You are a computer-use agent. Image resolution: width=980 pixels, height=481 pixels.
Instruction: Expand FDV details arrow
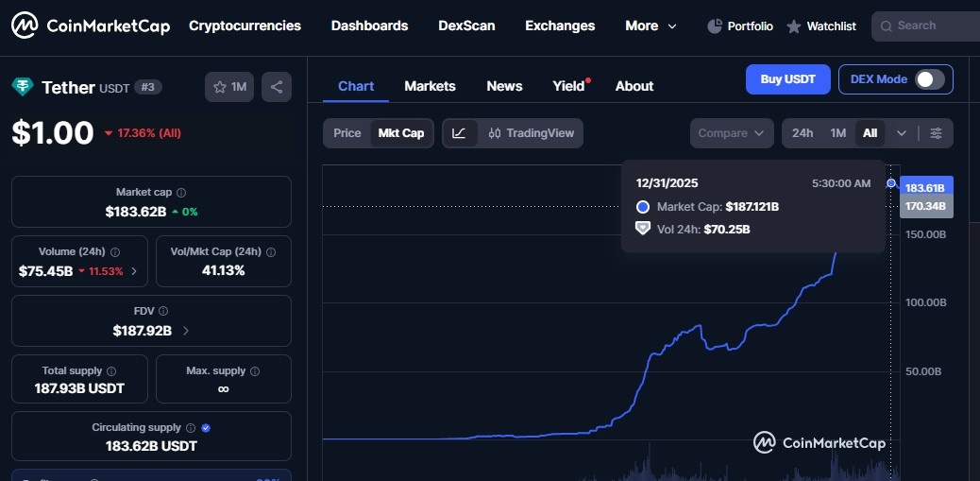pos(186,331)
